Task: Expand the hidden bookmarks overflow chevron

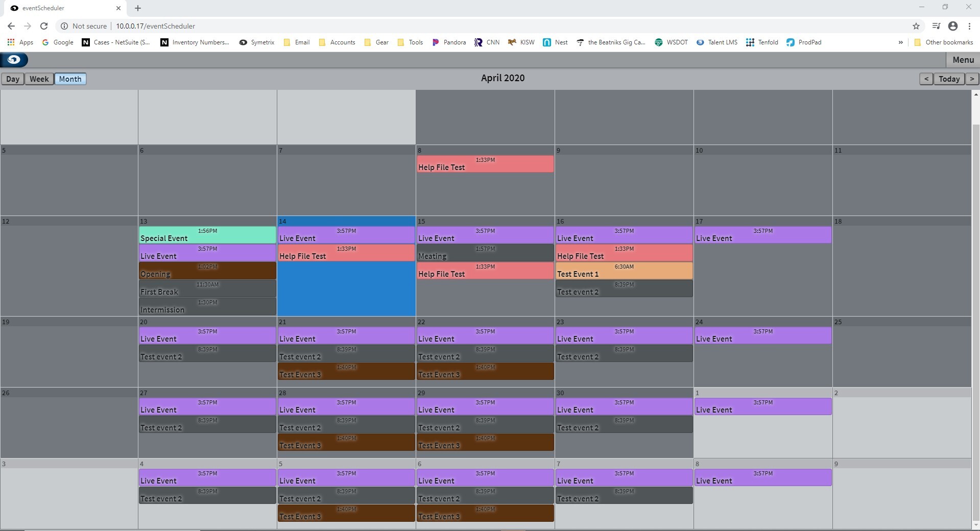Action: click(x=900, y=42)
